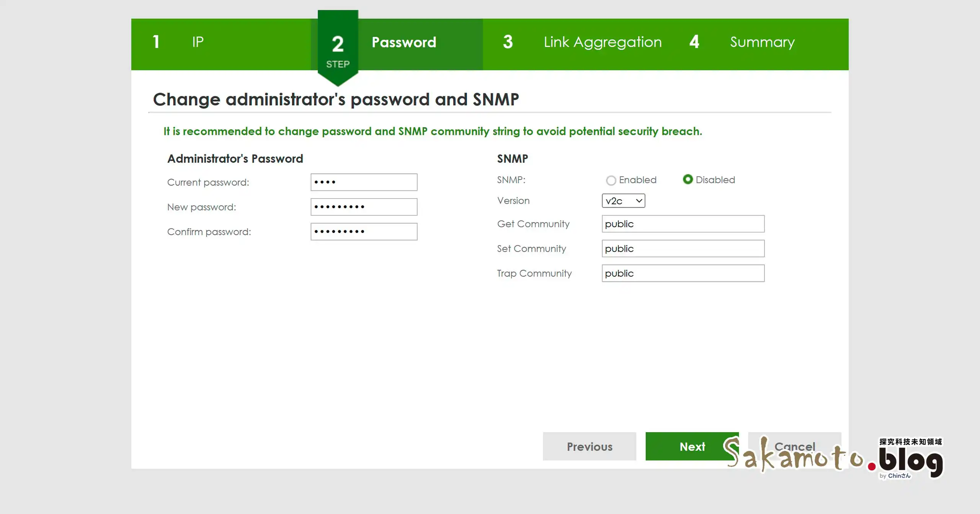Click the New password field
980x514 pixels.
[x=364, y=207]
